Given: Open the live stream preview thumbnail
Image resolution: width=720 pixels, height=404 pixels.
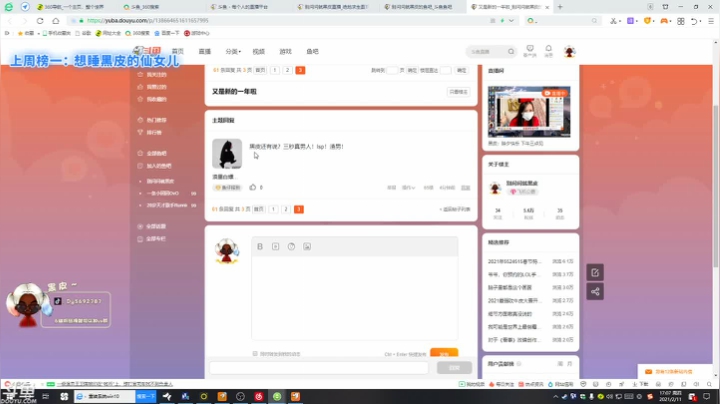Looking at the screenshot, I should (x=529, y=112).
